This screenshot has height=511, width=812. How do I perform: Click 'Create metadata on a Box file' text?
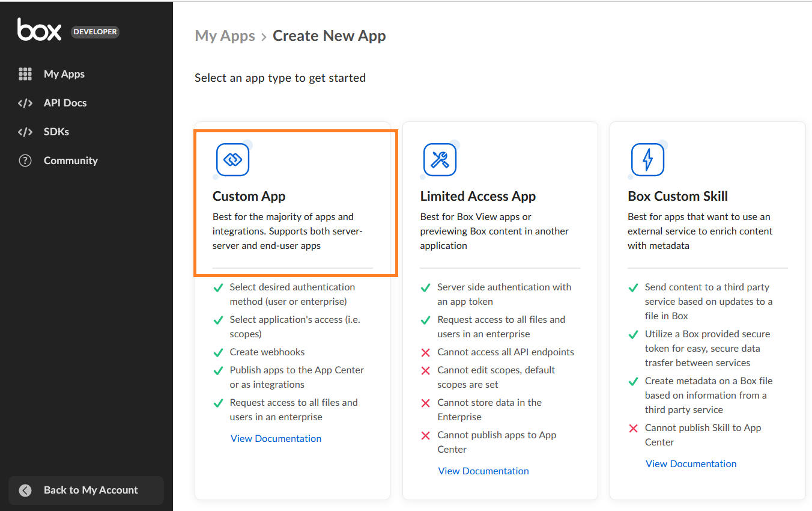click(x=709, y=395)
